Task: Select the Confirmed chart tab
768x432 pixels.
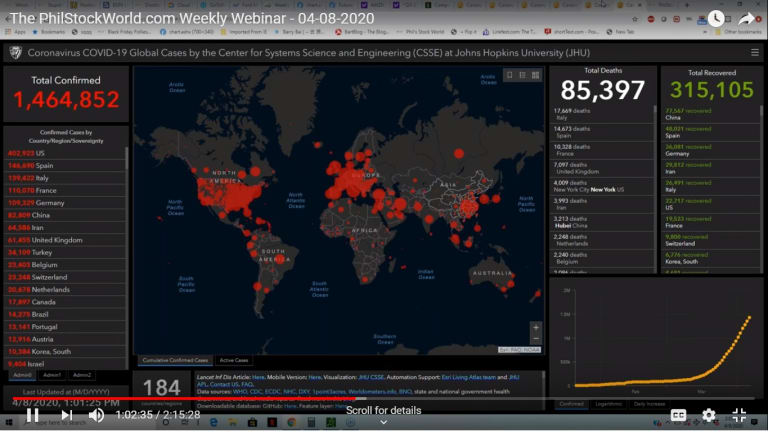Action: (x=571, y=404)
